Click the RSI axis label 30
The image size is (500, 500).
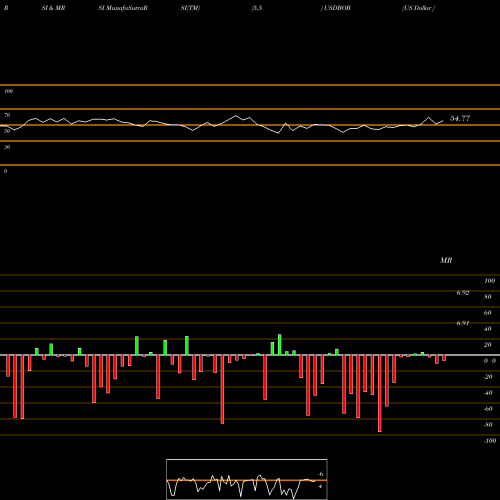pyautogui.click(x=7, y=147)
